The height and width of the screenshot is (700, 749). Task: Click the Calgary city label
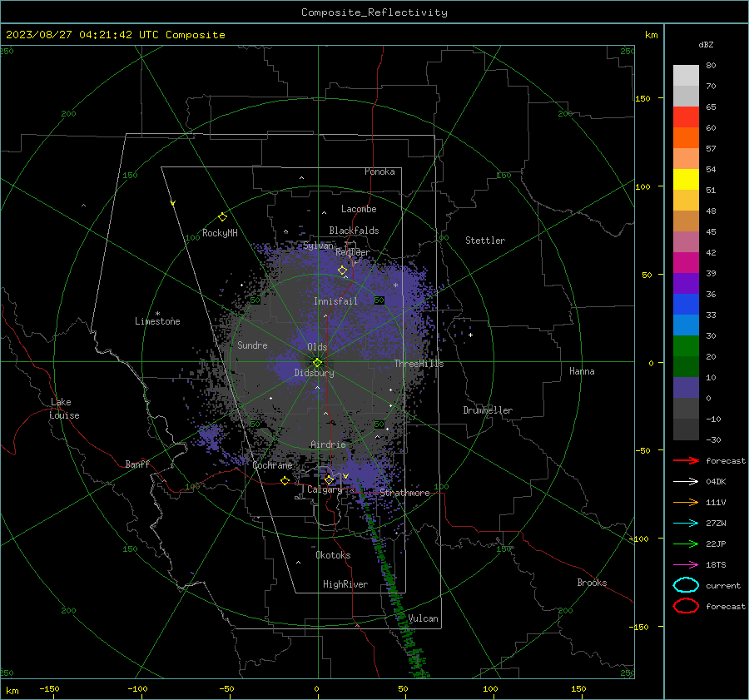[325, 489]
